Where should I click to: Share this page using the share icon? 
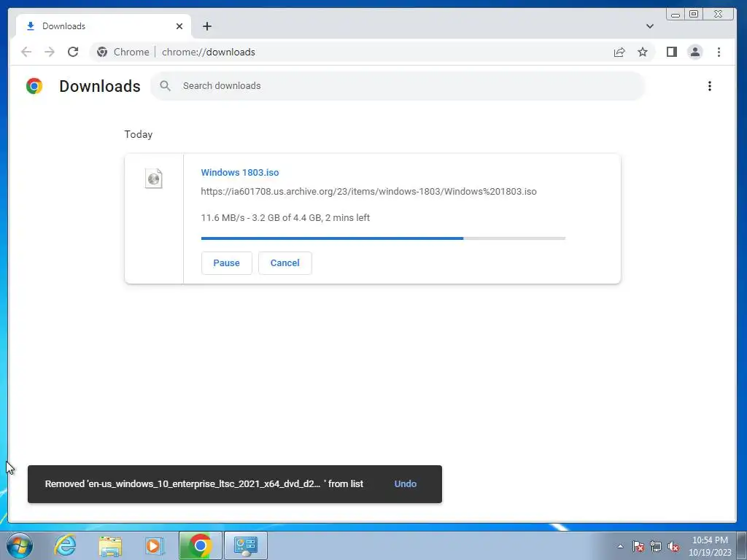[619, 52]
